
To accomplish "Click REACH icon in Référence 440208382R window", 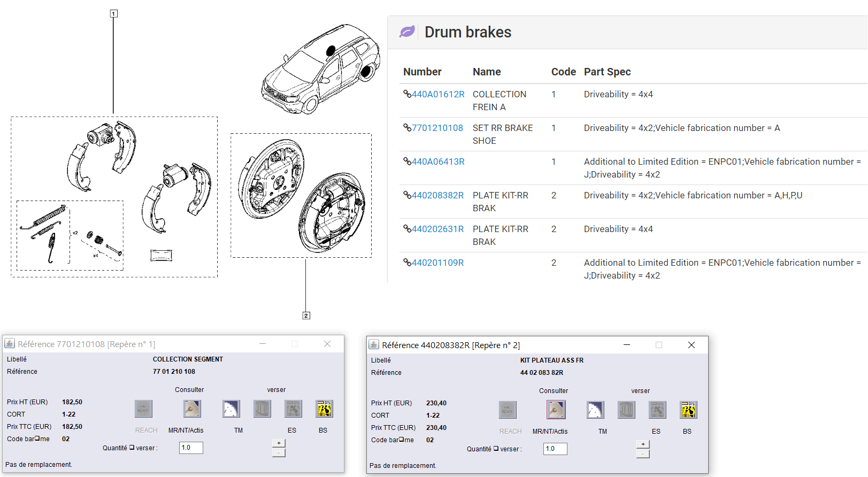I will click(508, 410).
